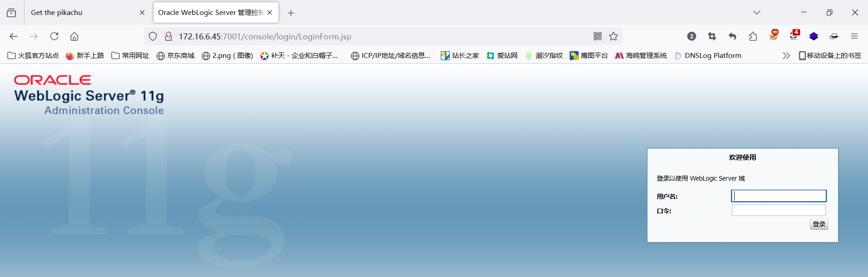
Task: Reload the current page
Action: tap(54, 36)
